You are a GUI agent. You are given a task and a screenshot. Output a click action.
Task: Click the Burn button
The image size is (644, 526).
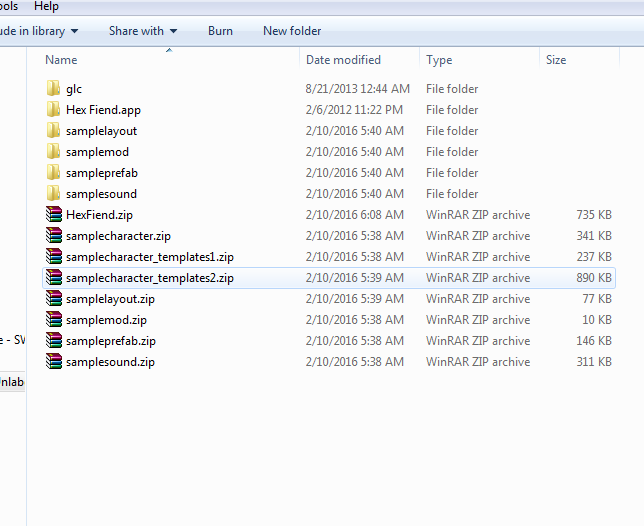[x=220, y=31]
